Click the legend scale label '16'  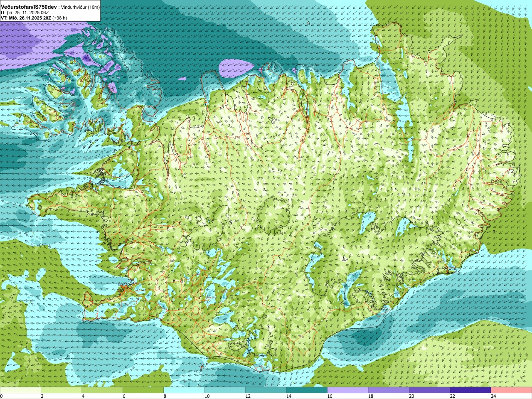330,396
